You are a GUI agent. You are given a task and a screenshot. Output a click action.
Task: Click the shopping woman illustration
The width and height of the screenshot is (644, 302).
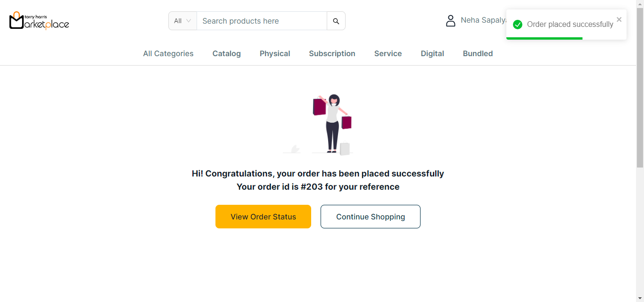tap(332, 124)
